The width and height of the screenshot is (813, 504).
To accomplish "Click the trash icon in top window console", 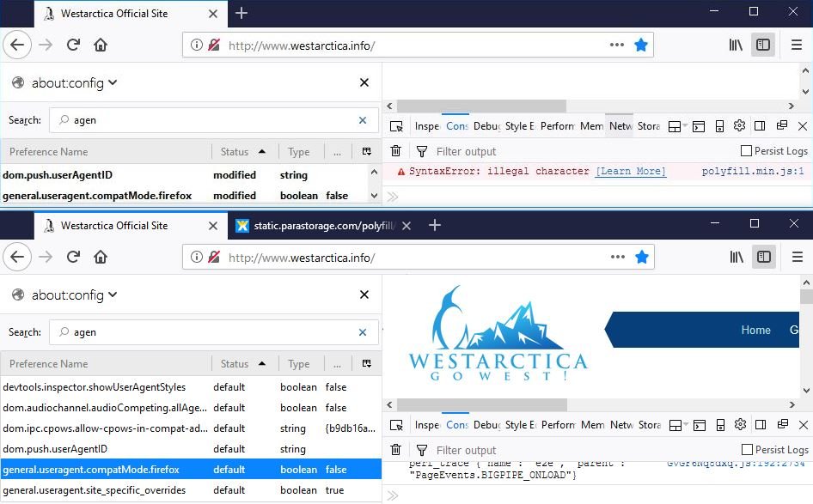I will 396,151.
